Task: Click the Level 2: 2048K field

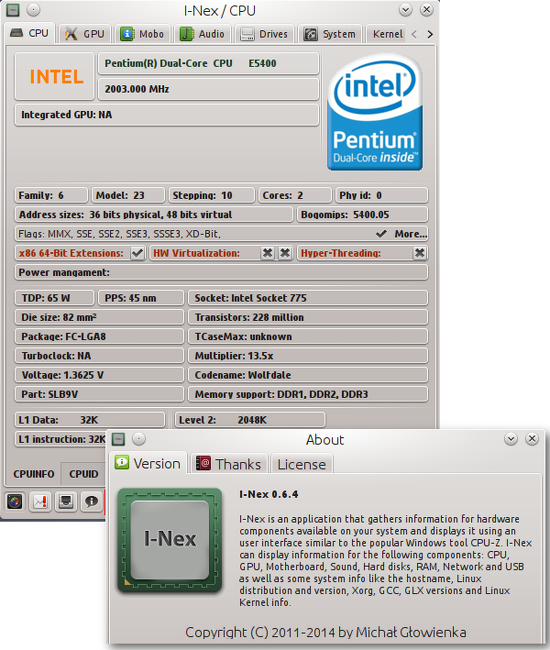Action: click(x=250, y=420)
